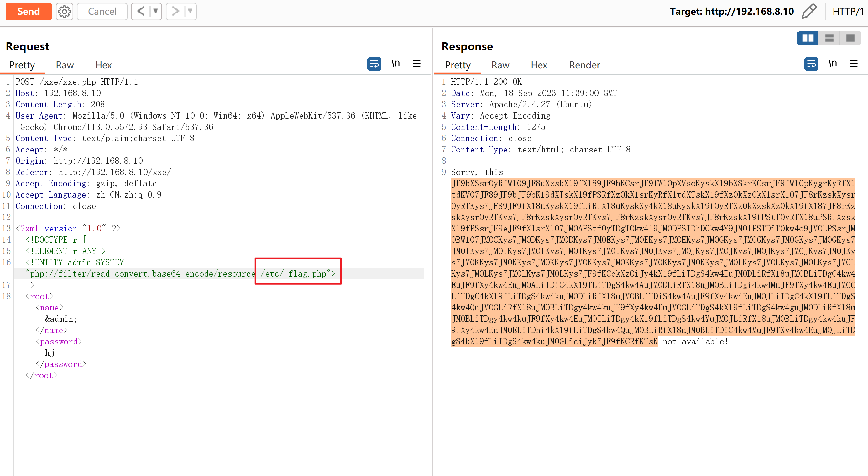The height and width of the screenshot is (476, 868).
Task: Switch Response view to Hex tab
Action: [x=539, y=65]
